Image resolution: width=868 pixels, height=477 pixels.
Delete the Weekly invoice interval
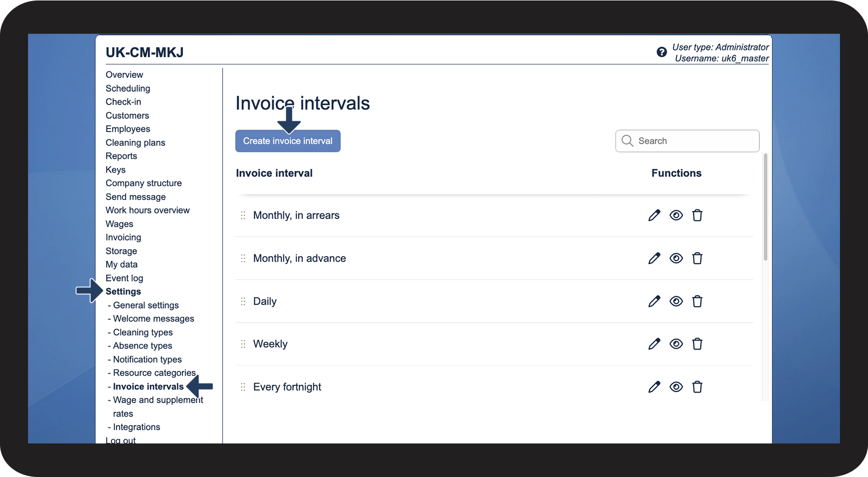(x=697, y=344)
